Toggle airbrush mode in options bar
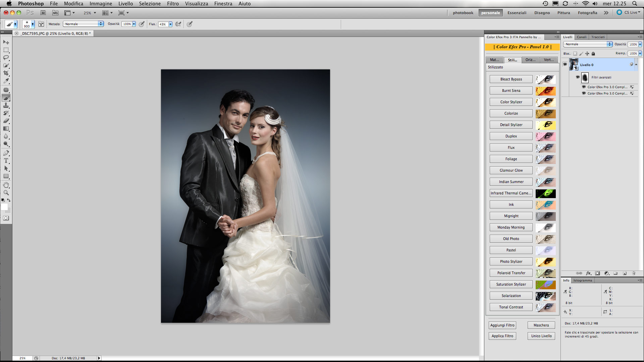The height and width of the screenshot is (362, 644). (178, 24)
